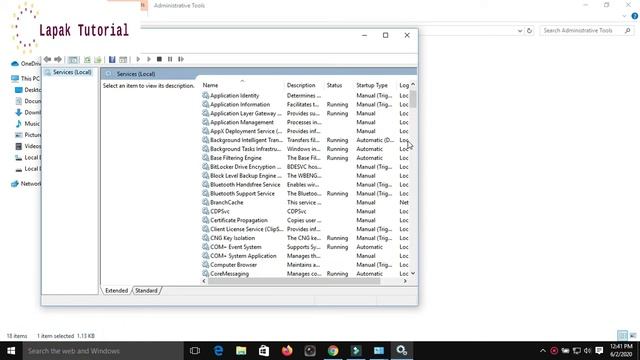The image size is (640, 360).
Task: Switch to the Standard tab
Action: pyautogui.click(x=146, y=291)
